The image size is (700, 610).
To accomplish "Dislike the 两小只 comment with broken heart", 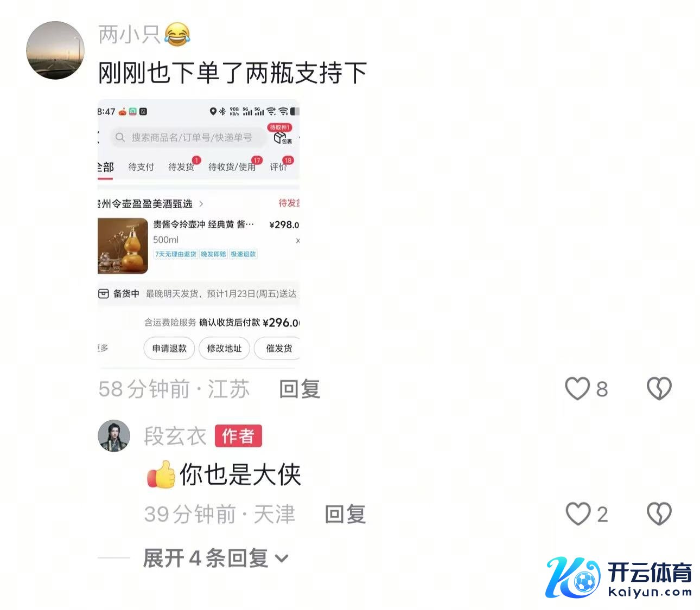I will pyautogui.click(x=659, y=389).
